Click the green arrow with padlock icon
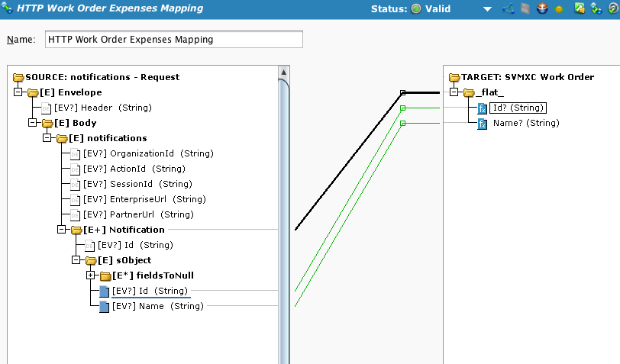This screenshot has height=364, width=620. tap(580, 9)
